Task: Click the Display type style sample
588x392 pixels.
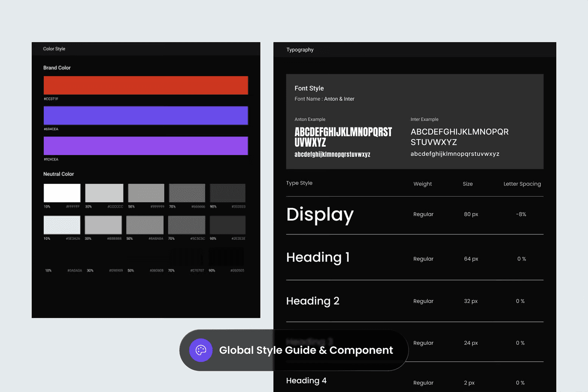Action: coord(320,215)
